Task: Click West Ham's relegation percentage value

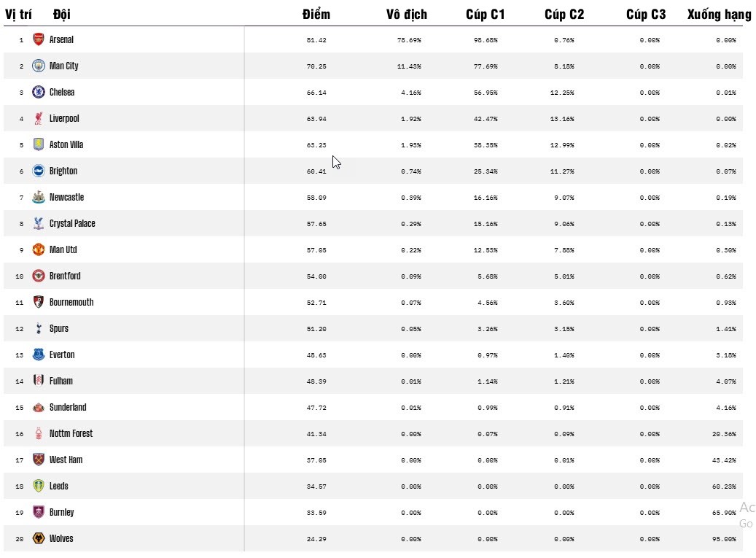Action: click(x=725, y=460)
